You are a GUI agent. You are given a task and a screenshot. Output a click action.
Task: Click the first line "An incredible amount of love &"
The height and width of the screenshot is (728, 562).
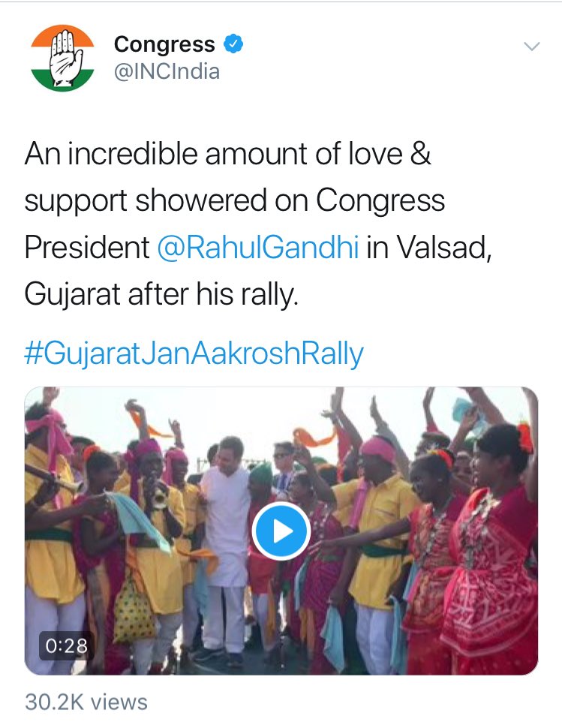228,154
